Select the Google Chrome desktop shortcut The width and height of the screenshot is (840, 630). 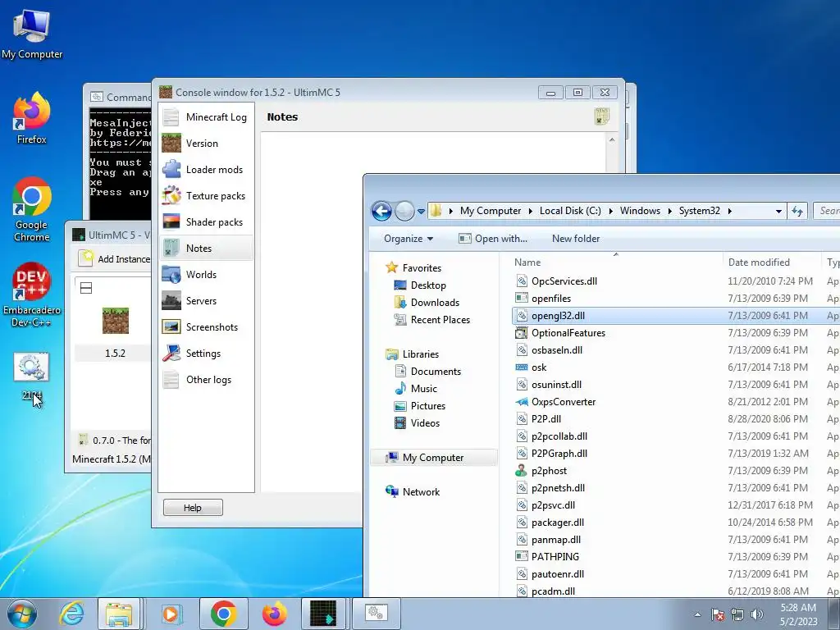[x=32, y=209]
